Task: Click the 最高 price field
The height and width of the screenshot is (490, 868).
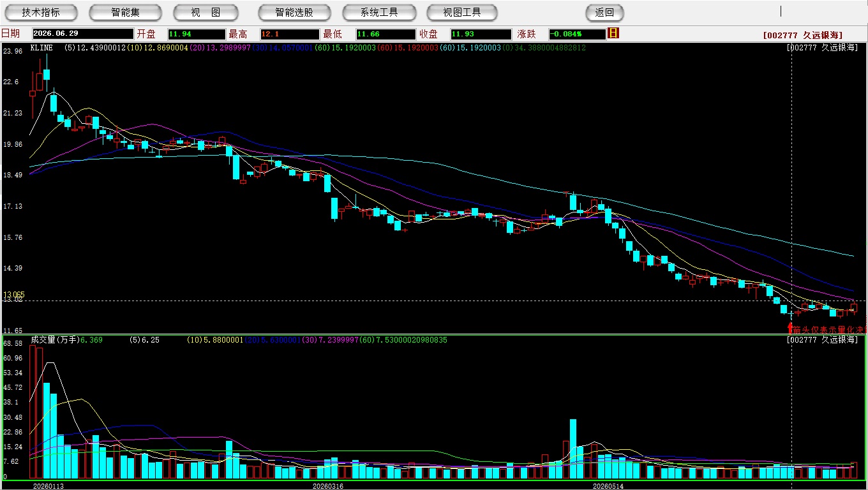Action: pos(289,34)
